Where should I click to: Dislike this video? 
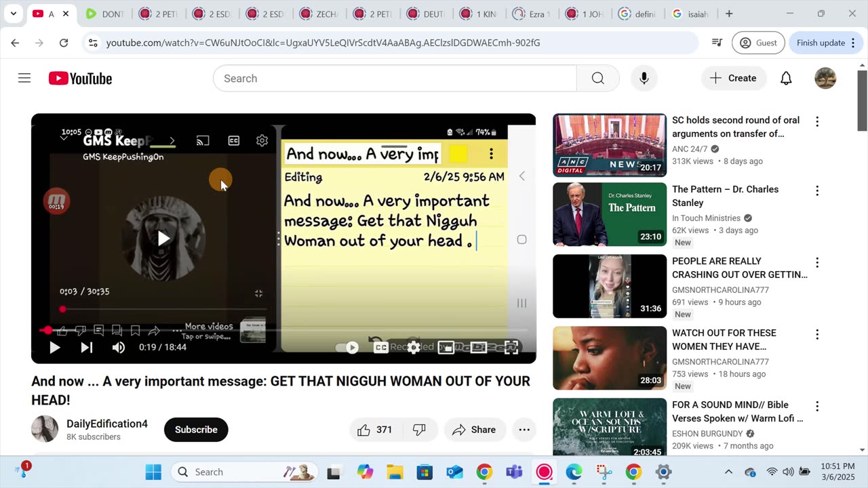[419, 430]
